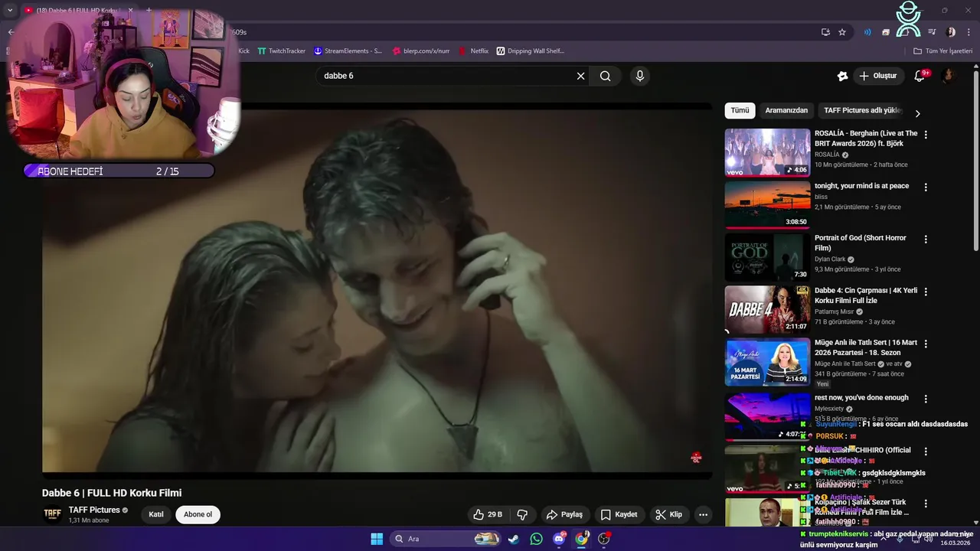Open options for Dabbe 4 video
980x551 pixels.
tap(926, 292)
